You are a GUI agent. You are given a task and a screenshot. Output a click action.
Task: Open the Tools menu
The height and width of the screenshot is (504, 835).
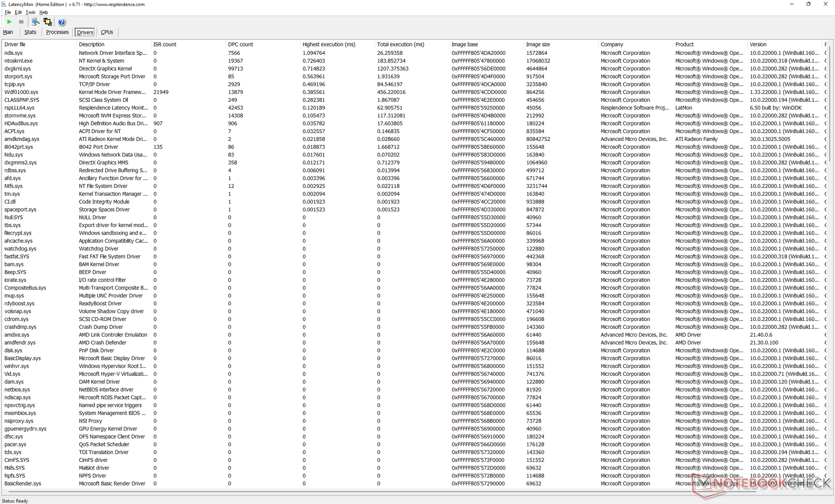pos(30,12)
